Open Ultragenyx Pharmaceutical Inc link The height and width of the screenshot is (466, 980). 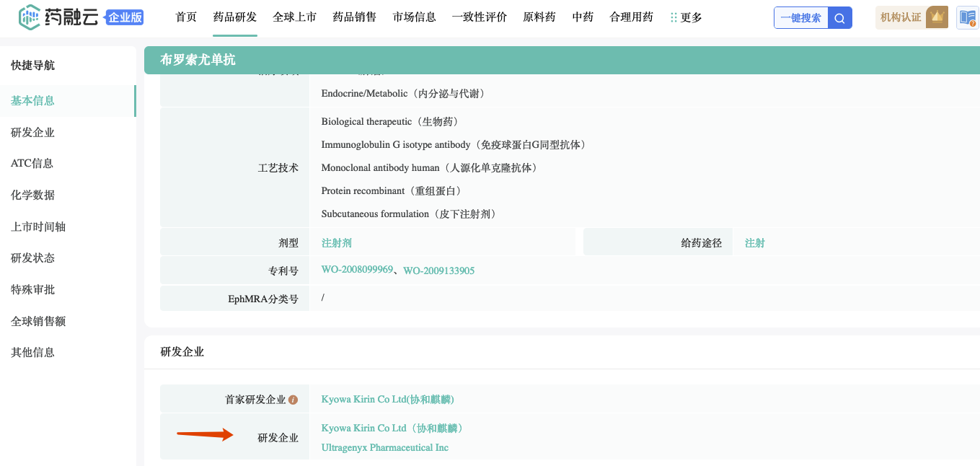coord(384,448)
